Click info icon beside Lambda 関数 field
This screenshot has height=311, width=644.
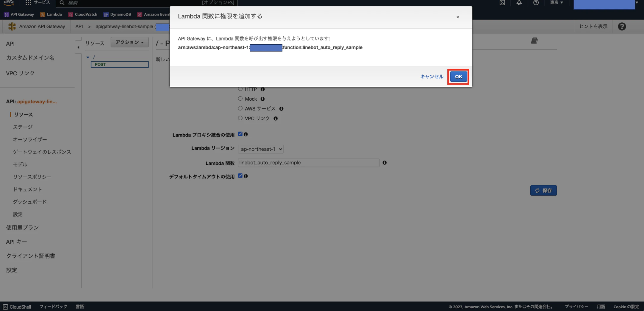[x=384, y=163]
